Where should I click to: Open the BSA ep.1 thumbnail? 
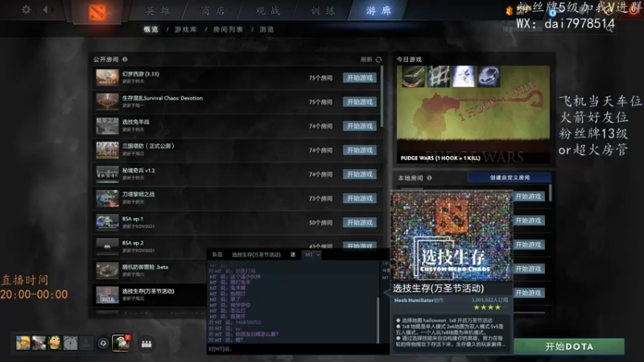pos(107,223)
